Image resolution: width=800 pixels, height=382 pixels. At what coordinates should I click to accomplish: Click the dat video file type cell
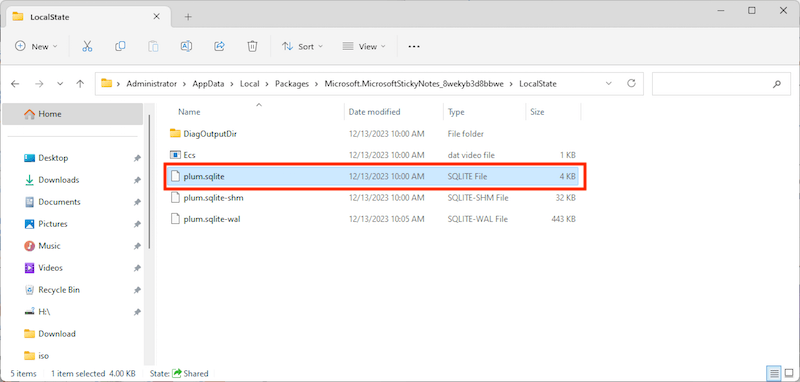click(x=471, y=155)
